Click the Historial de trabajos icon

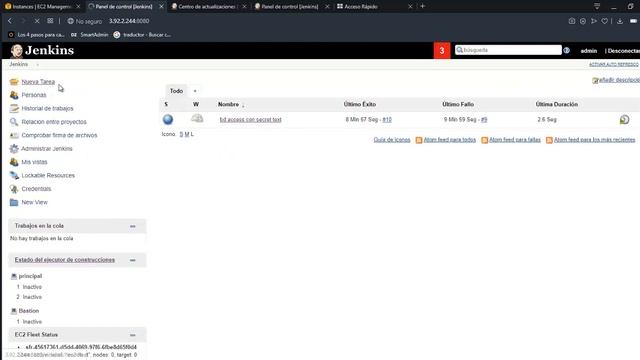click(14, 108)
